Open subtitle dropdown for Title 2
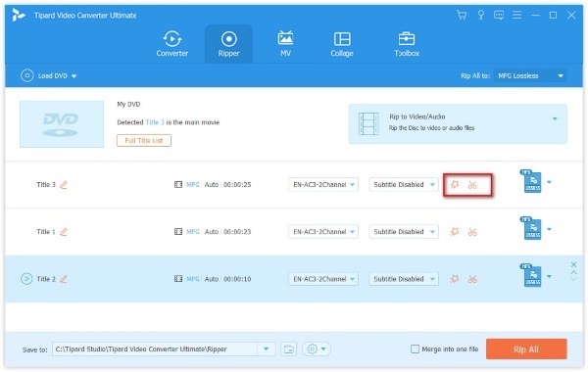The width and height of the screenshot is (588, 372). pos(404,279)
